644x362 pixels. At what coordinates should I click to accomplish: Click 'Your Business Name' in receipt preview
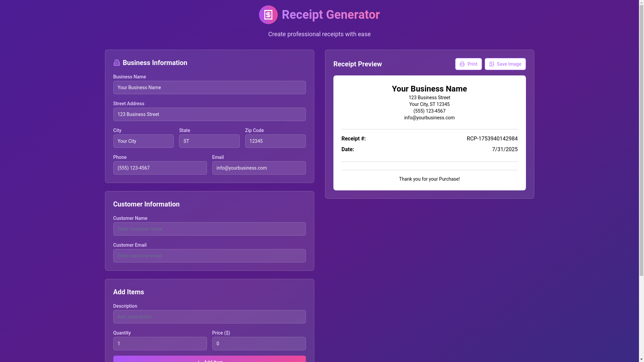[429, 89]
